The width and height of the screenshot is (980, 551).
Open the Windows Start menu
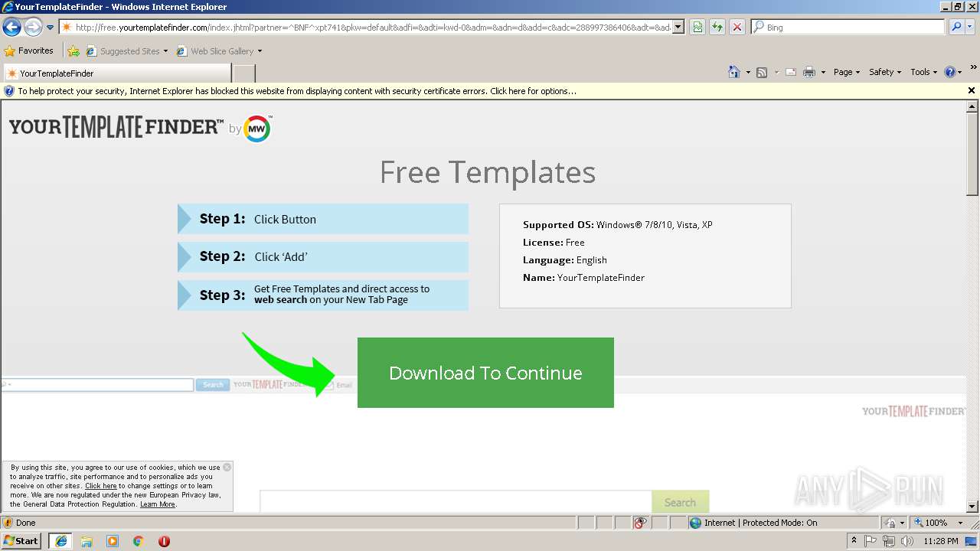[x=21, y=541]
